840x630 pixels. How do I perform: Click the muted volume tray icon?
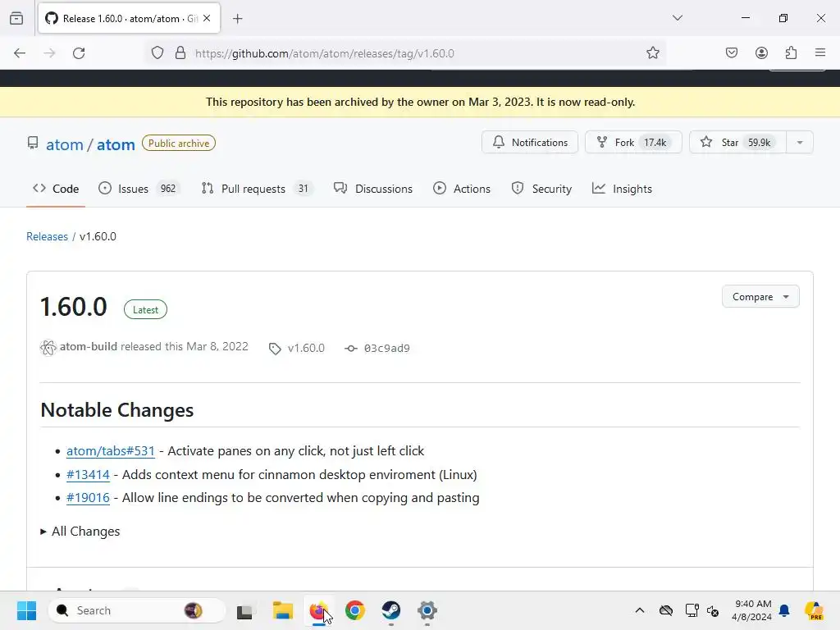tap(713, 610)
